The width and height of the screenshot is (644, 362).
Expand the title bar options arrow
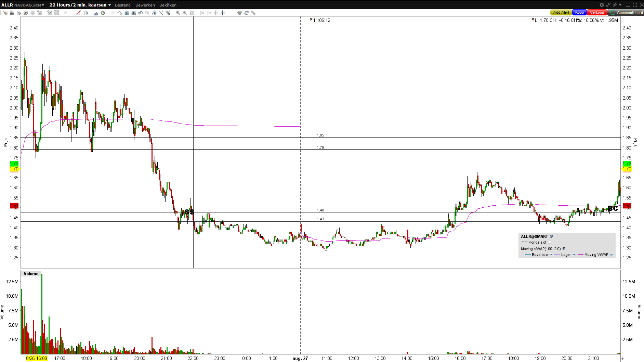620,5
